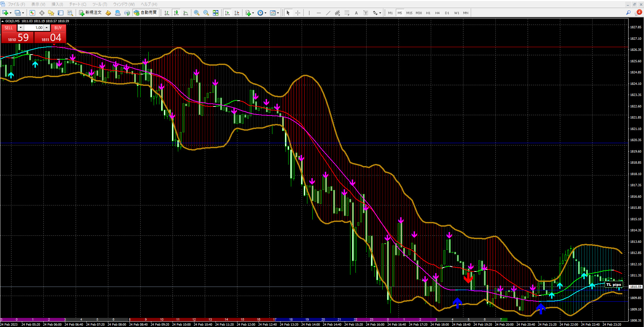The width and height of the screenshot is (644, 327).
Task: Decrease lot volume with down arrow
Action: (x=21, y=28)
